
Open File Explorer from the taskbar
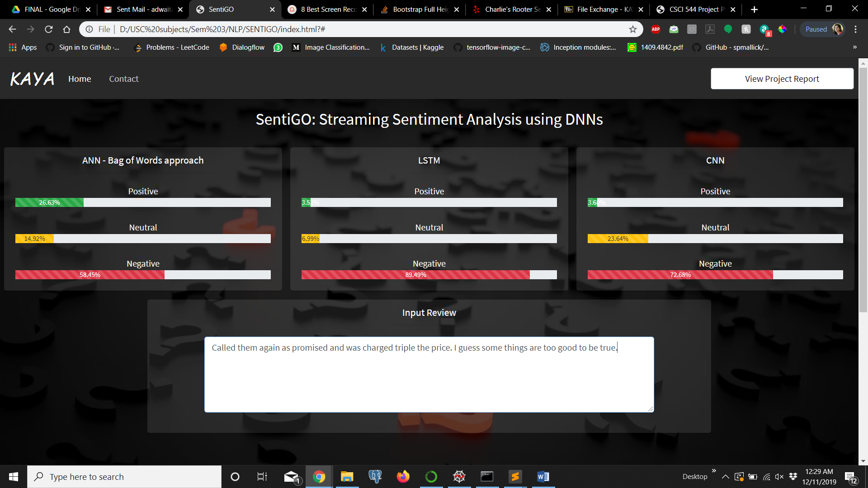pos(347,477)
